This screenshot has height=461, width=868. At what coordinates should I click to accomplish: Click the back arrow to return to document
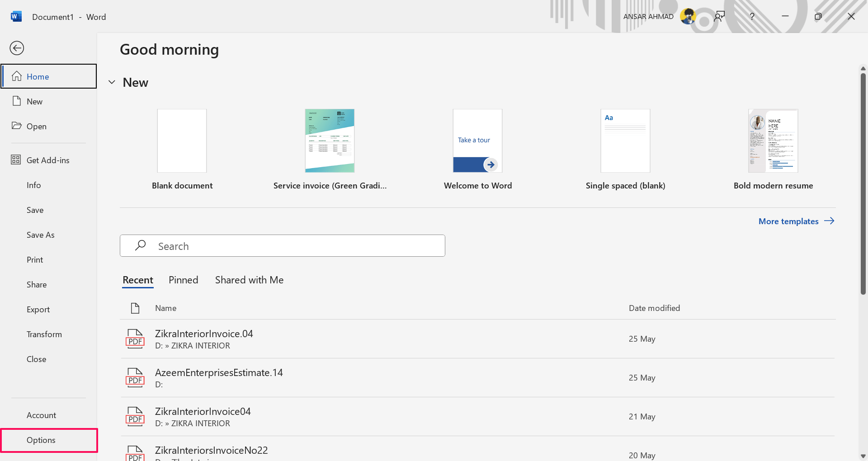17,48
